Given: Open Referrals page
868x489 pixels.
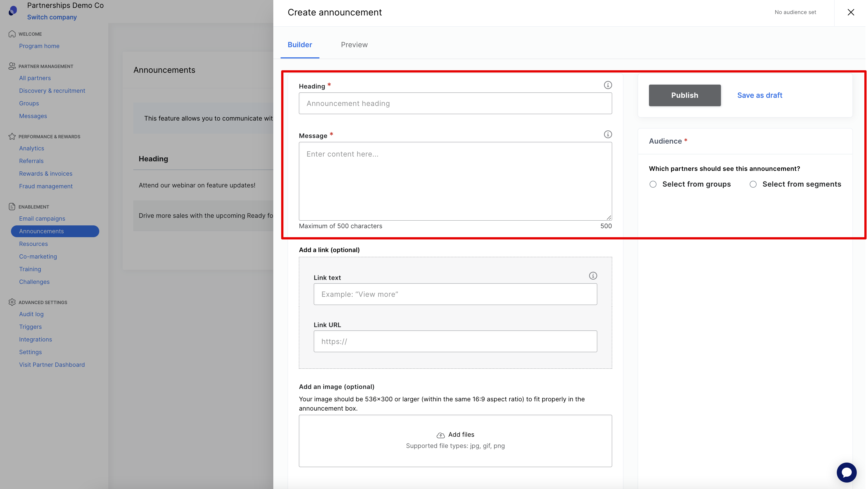Looking at the screenshot, I should [x=31, y=161].
